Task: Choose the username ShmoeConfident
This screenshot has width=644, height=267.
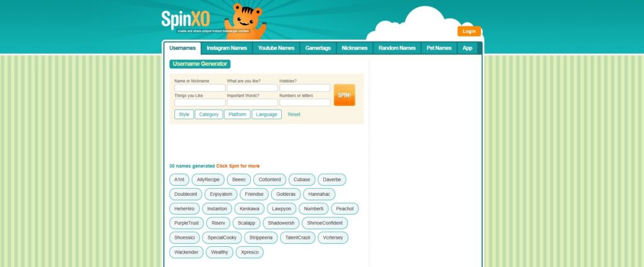Action: [325, 223]
